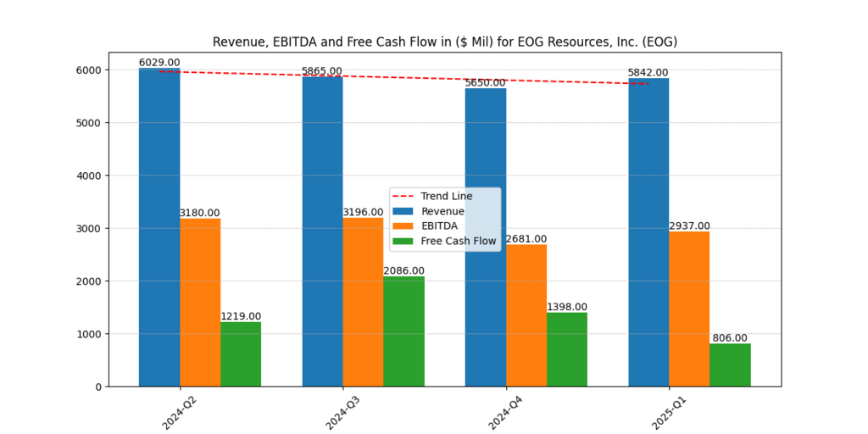Select the 2024-Q4 blue Revenue bar
Screen dimensions: 868x434
486,237
